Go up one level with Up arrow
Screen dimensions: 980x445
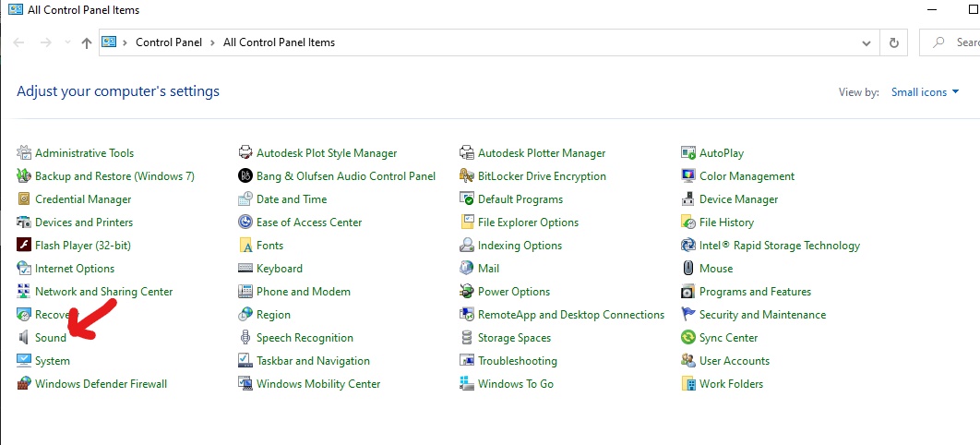pyautogui.click(x=87, y=42)
